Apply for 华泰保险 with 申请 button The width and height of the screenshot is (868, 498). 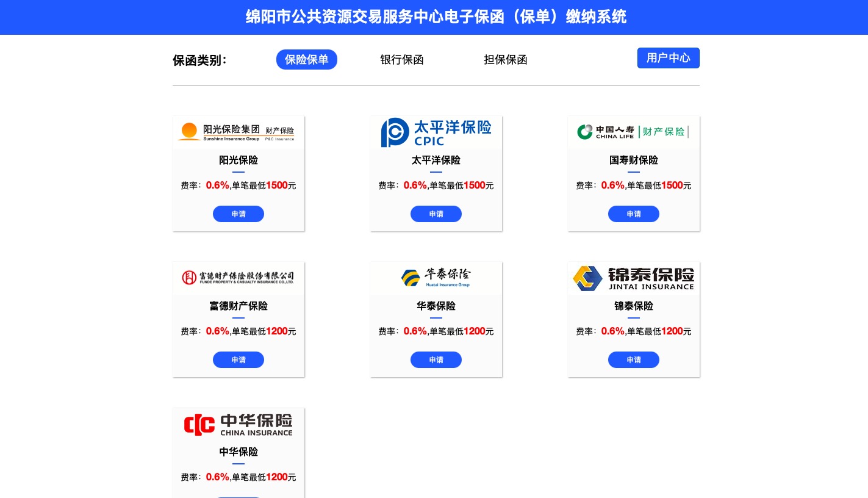[436, 360]
